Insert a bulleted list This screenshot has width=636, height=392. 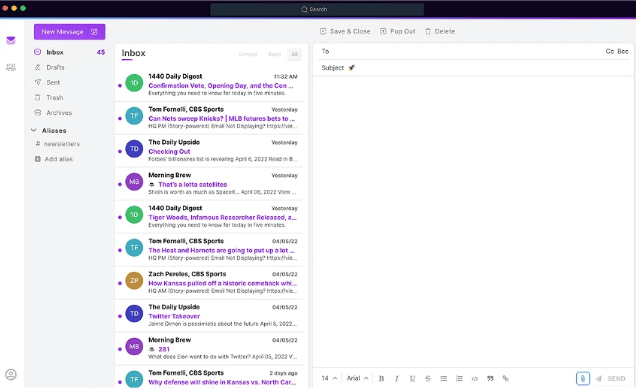(x=443, y=378)
